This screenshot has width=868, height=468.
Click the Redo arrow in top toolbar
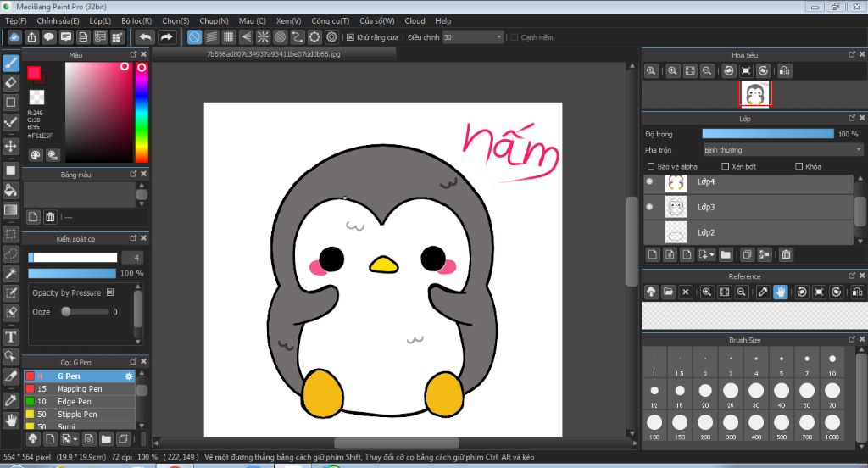click(166, 37)
